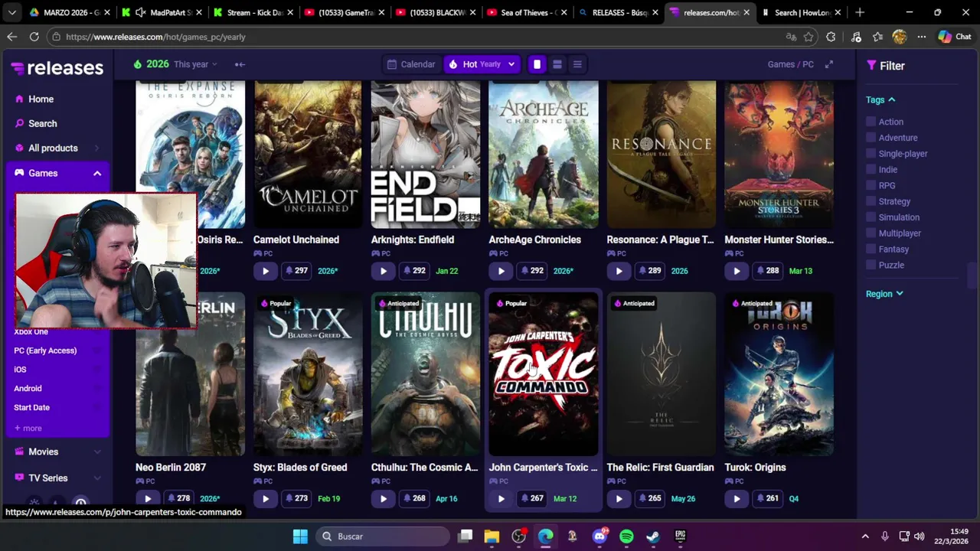Play the Resonance: A Plague Tale trailer

point(619,271)
